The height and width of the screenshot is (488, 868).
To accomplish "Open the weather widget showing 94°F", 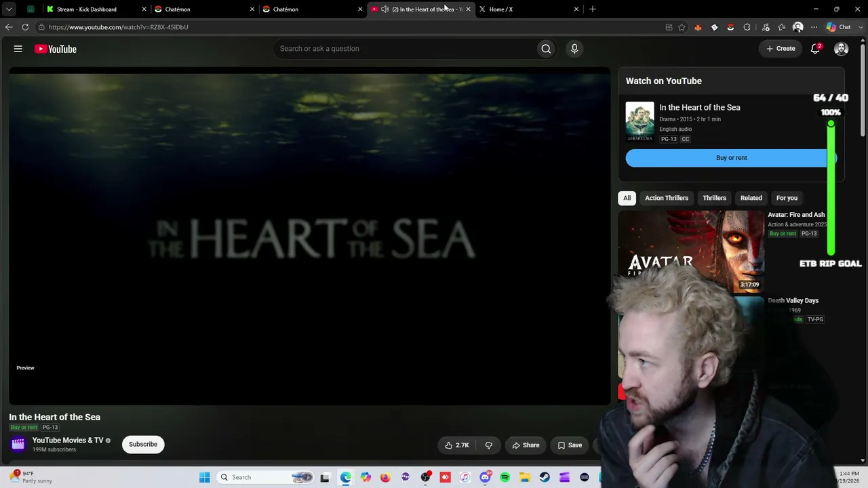I will tap(31, 477).
